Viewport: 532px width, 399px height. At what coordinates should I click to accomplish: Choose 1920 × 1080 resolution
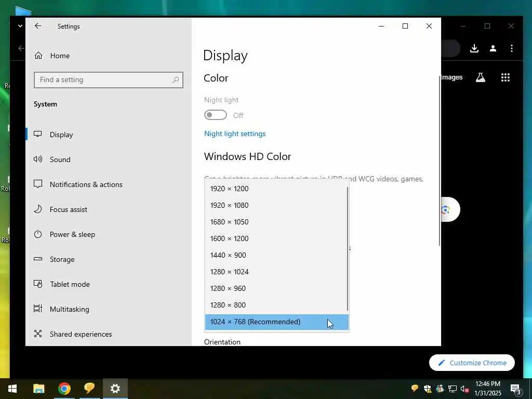pos(276,205)
